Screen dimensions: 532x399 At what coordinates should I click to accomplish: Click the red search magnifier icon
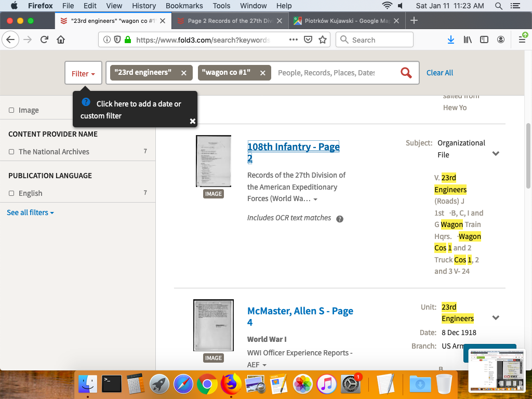(406, 73)
